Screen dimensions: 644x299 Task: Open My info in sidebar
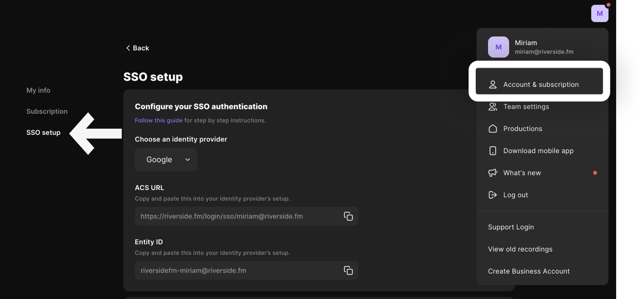click(x=38, y=90)
